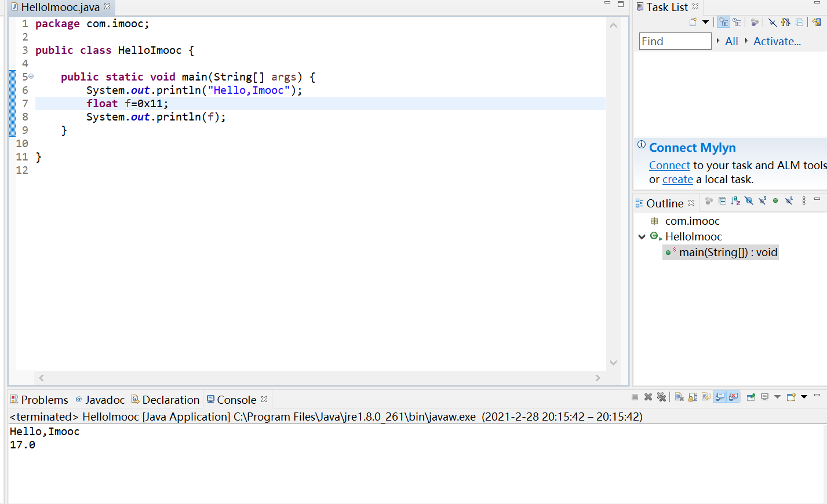This screenshot has width=827, height=504.
Task: Toggle Show Console When Standard Error Changes
Action: [733, 397]
